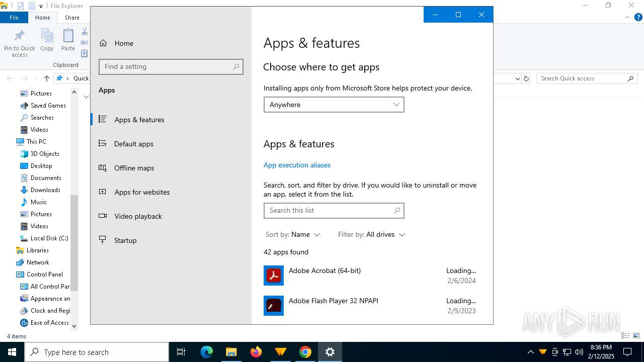644x362 pixels.
Task: Open Apps for websites page
Action: (171, 192)
